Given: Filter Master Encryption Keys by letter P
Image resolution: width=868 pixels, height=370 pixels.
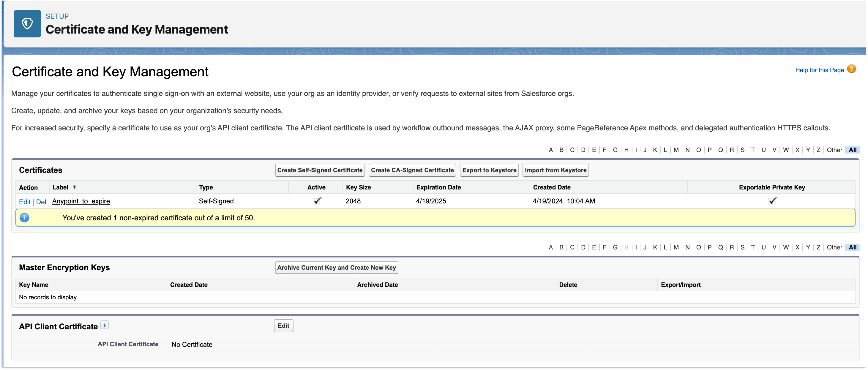Looking at the screenshot, I should point(709,247).
